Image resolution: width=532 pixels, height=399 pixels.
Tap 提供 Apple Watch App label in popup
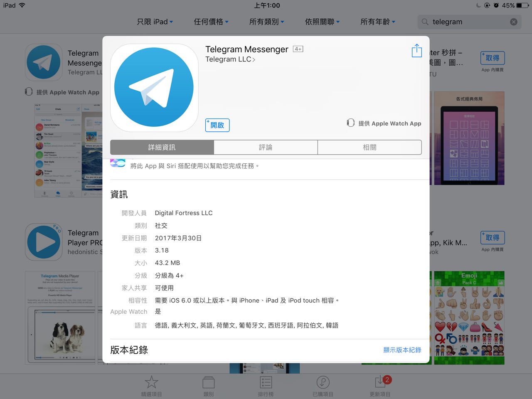(x=390, y=123)
